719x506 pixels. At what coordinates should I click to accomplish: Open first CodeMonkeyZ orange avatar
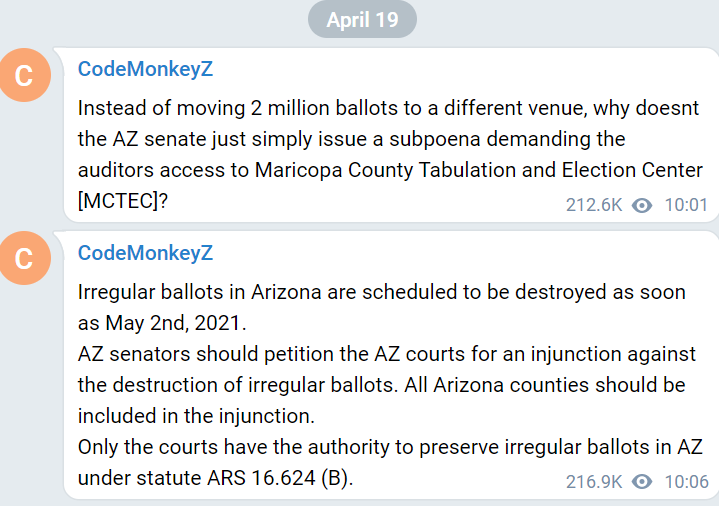(x=24, y=75)
